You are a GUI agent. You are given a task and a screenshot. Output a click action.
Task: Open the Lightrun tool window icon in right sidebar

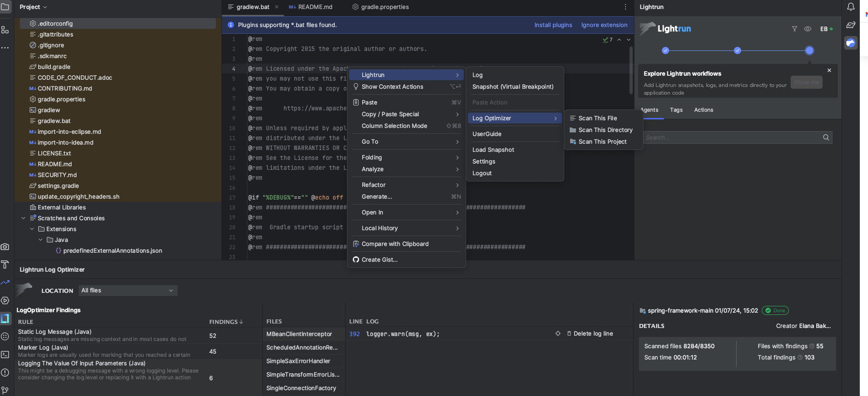pos(850,43)
